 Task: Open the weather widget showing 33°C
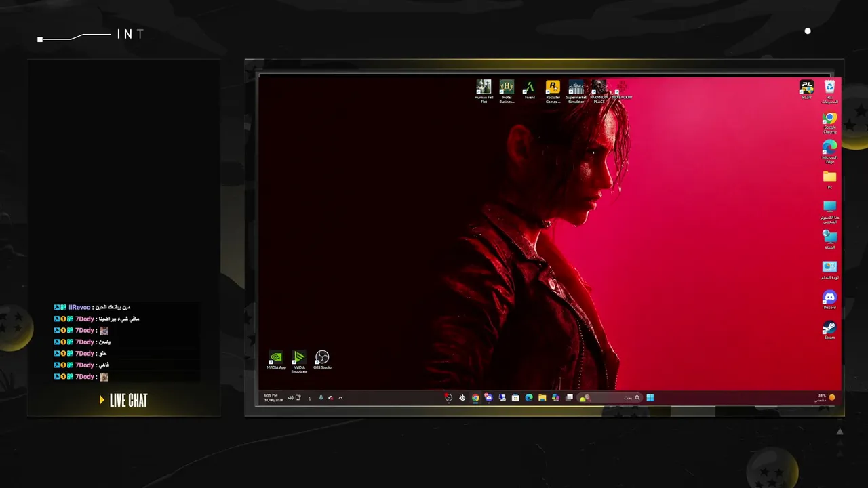825,398
